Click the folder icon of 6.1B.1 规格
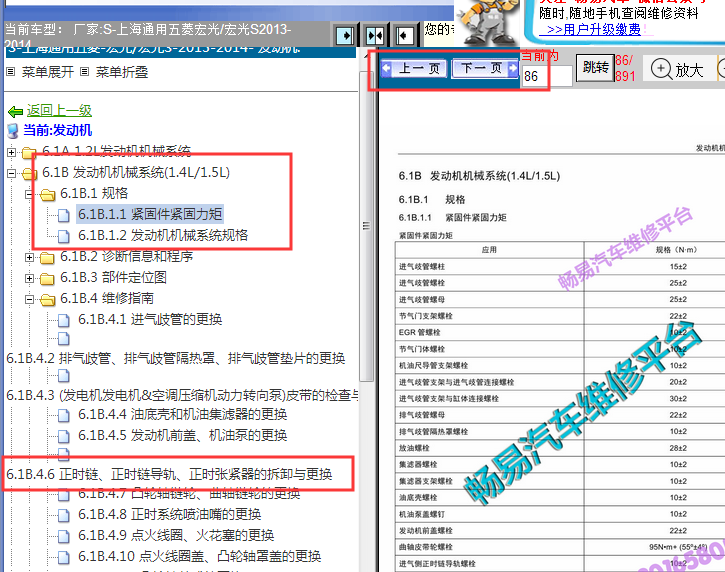The height and width of the screenshot is (572, 725). point(47,194)
